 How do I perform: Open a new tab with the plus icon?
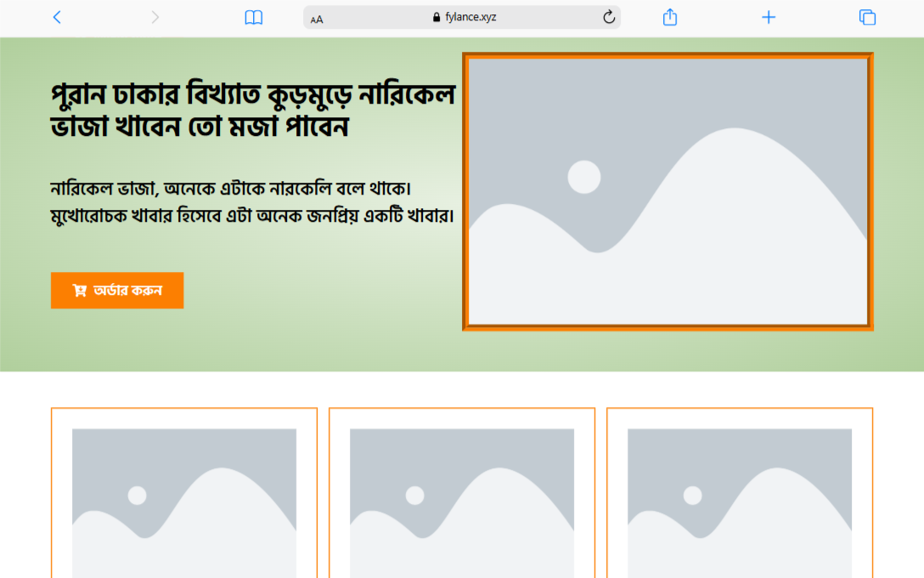pyautogui.click(x=768, y=17)
